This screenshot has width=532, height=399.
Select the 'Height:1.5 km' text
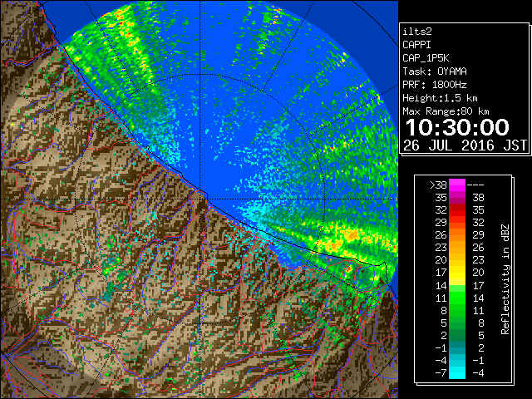(440, 98)
